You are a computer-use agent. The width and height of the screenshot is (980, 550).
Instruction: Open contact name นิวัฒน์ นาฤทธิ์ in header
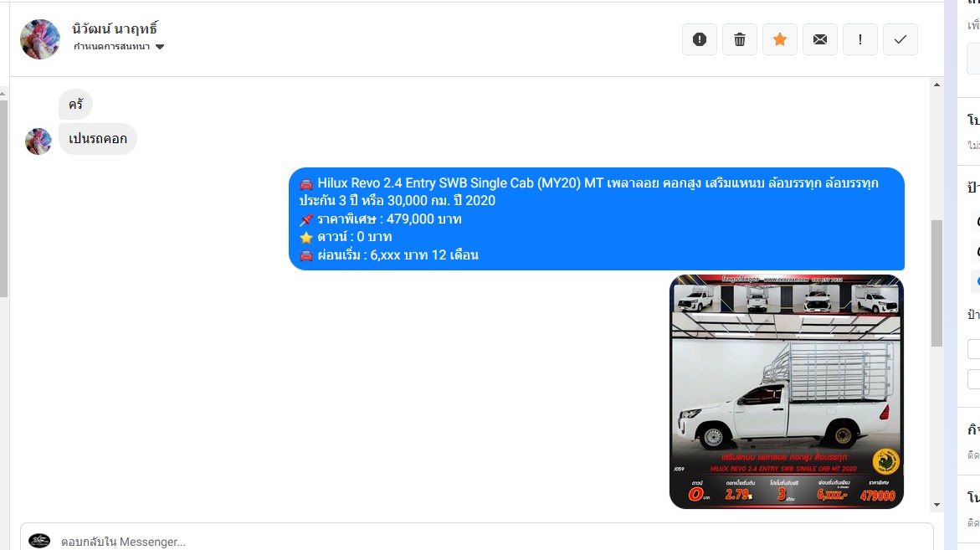(115, 28)
